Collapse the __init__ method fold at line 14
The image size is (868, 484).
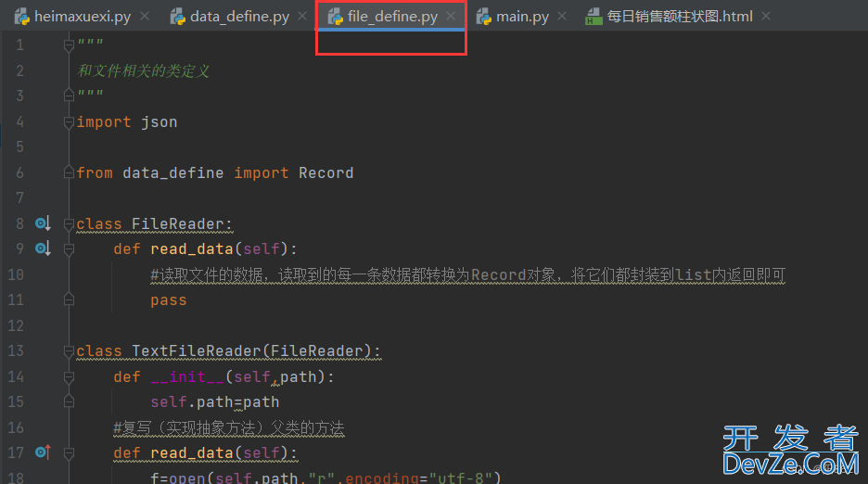coord(69,377)
